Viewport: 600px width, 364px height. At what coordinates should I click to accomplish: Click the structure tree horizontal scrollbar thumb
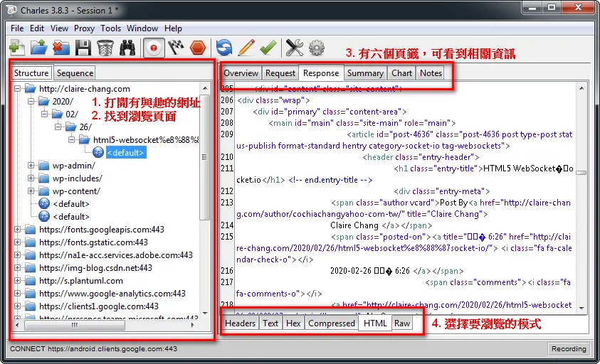click(x=75, y=325)
